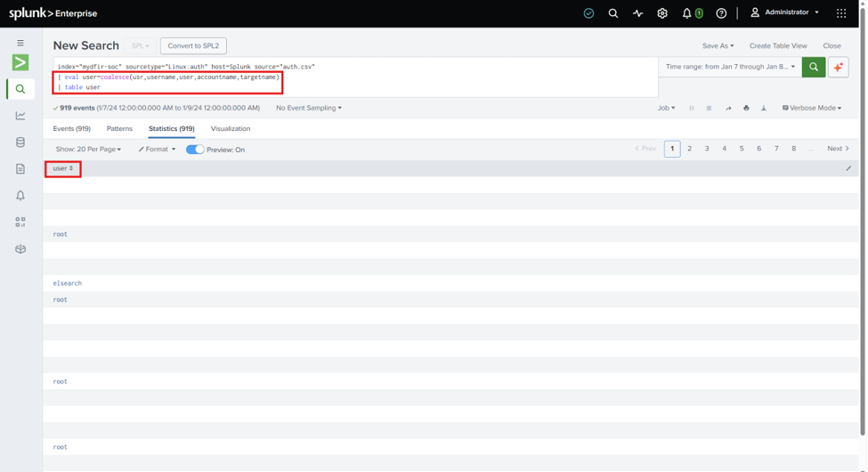Toggle the Preview switch off

tap(195, 150)
